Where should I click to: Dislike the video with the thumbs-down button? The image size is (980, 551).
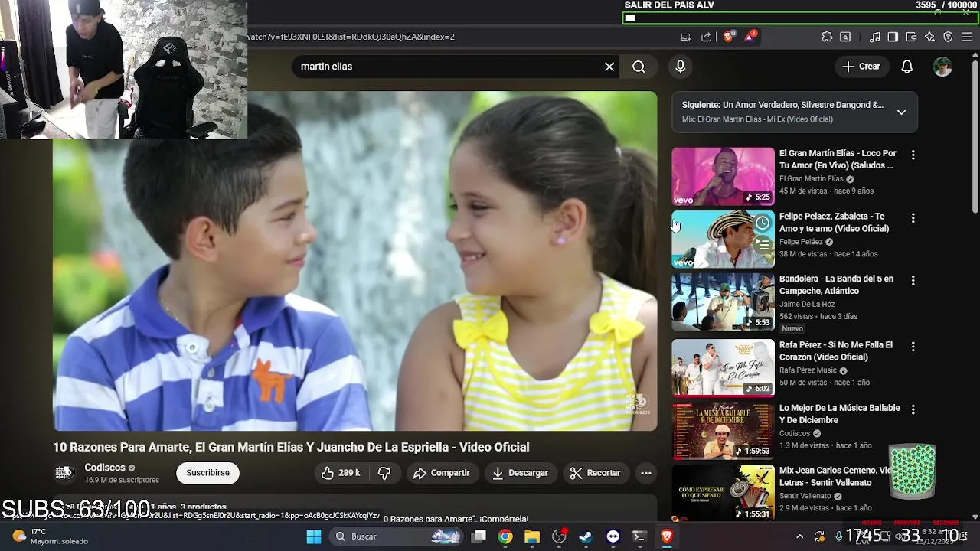coord(385,473)
